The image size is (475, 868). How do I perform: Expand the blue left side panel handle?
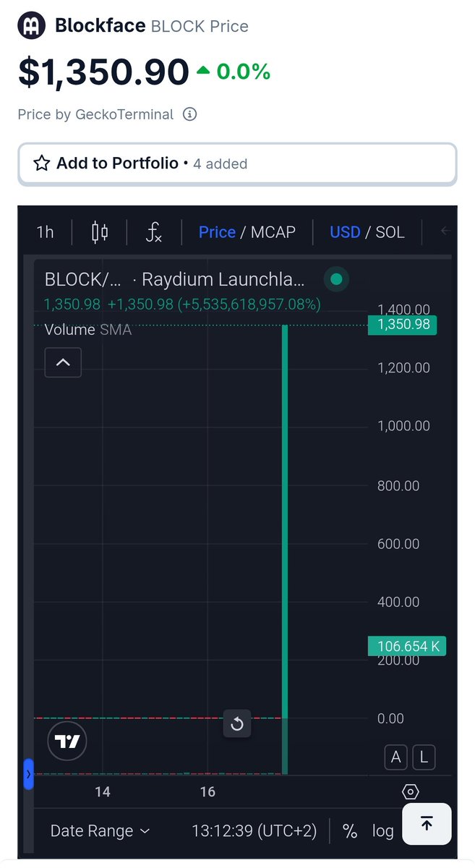[x=28, y=774]
